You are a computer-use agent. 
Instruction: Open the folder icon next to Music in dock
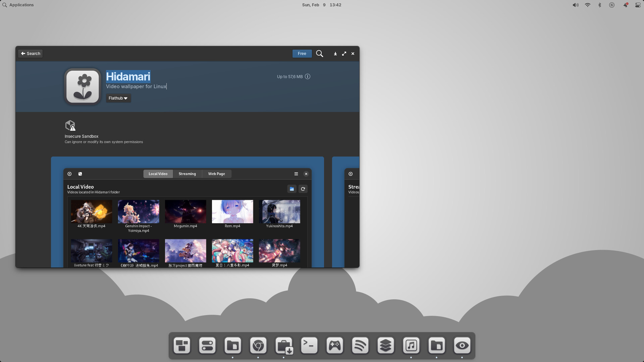click(x=437, y=346)
